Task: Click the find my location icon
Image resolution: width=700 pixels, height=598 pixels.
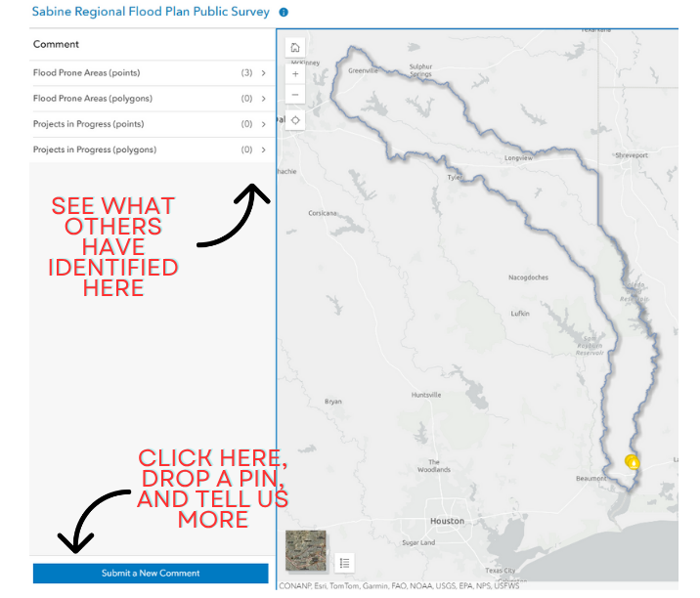Action: coord(295,120)
